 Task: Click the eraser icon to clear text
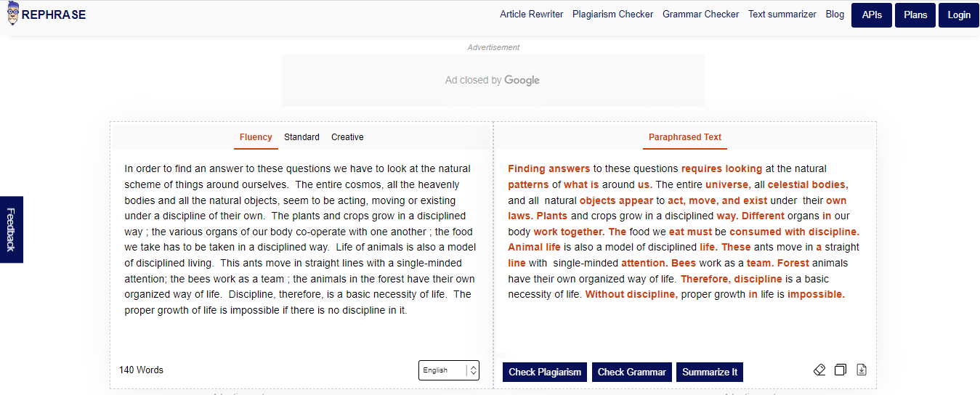pos(819,370)
